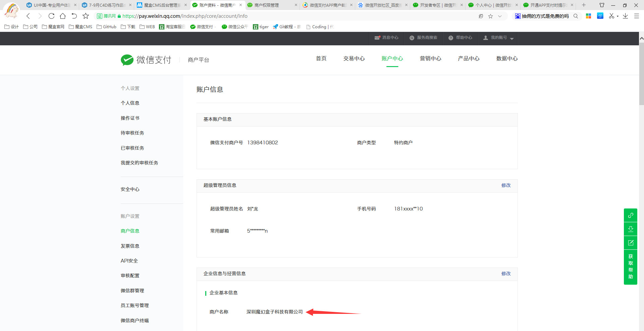Viewport: 644px width, 331px height.
Task: Go to the 首页 nav item
Action: pos(321,59)
